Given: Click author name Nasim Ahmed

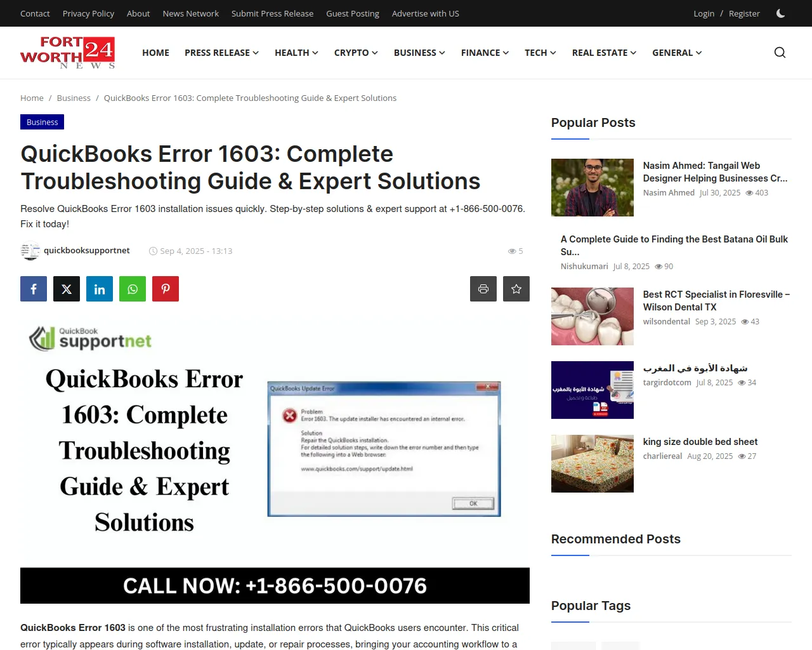Looking at the screenshot, I should pos(669,193).
